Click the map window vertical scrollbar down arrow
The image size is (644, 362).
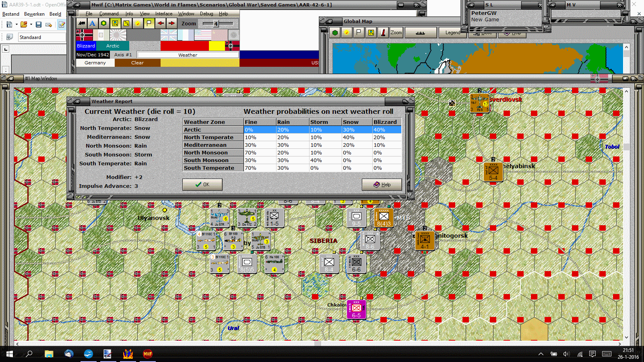626,337
